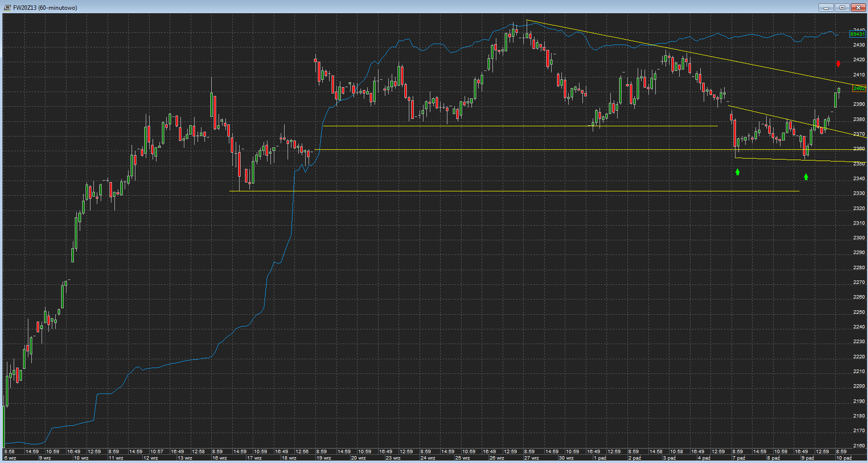Click the 30 wrz date label
The width and height of the screenshot is (868, 463).
coord(567,458)
